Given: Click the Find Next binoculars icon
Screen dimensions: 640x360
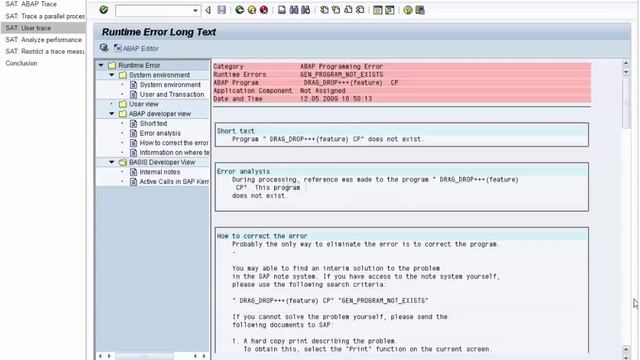Looking at the screenshot, I should (306, 10).
